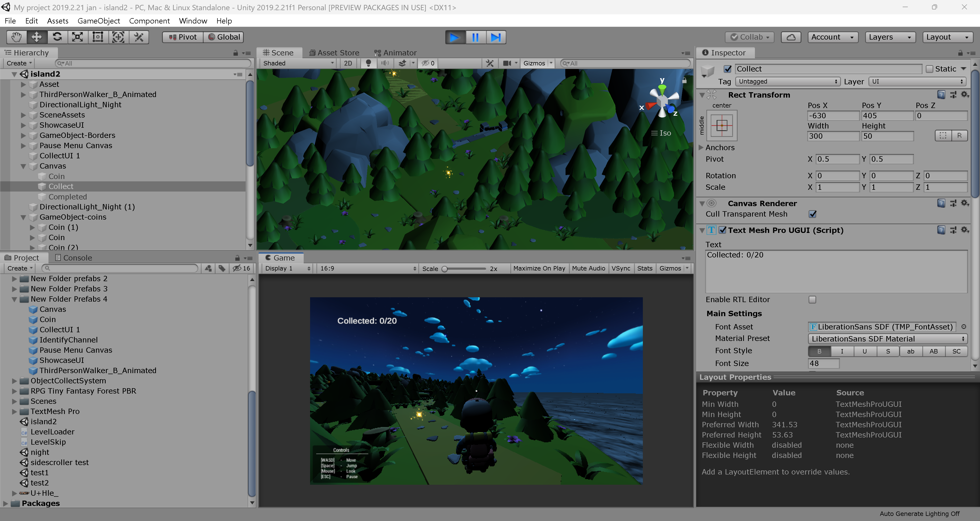980x521 pixels.
Task: Enable RTL Editor checkbox
Action: coord(813,300)
